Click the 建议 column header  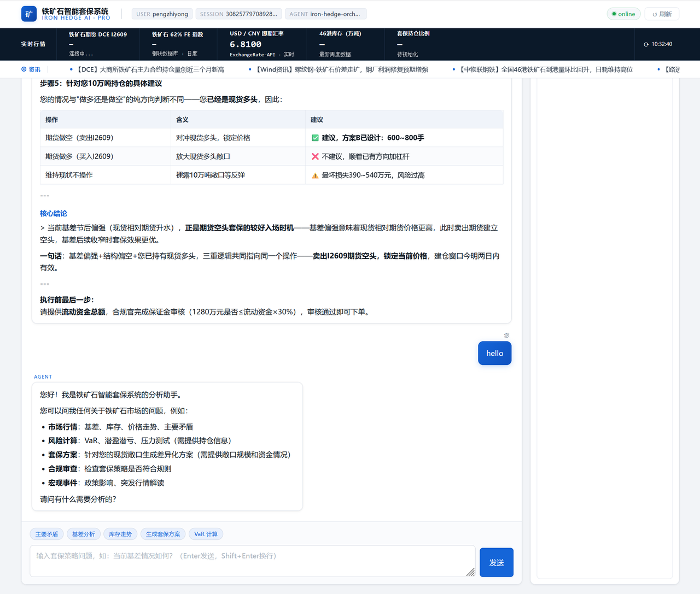[x=404, y=119]
